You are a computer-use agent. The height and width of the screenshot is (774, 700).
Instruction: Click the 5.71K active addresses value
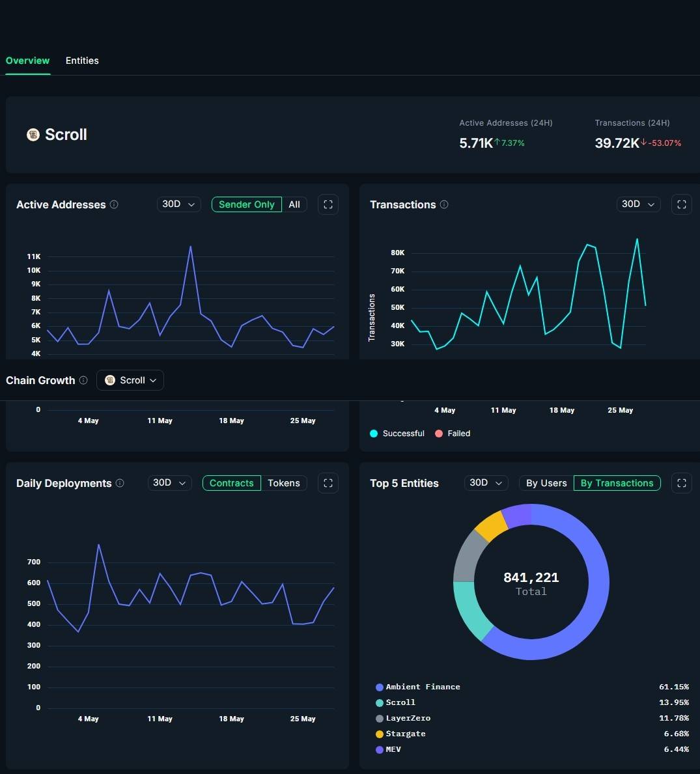pos(476,143)
